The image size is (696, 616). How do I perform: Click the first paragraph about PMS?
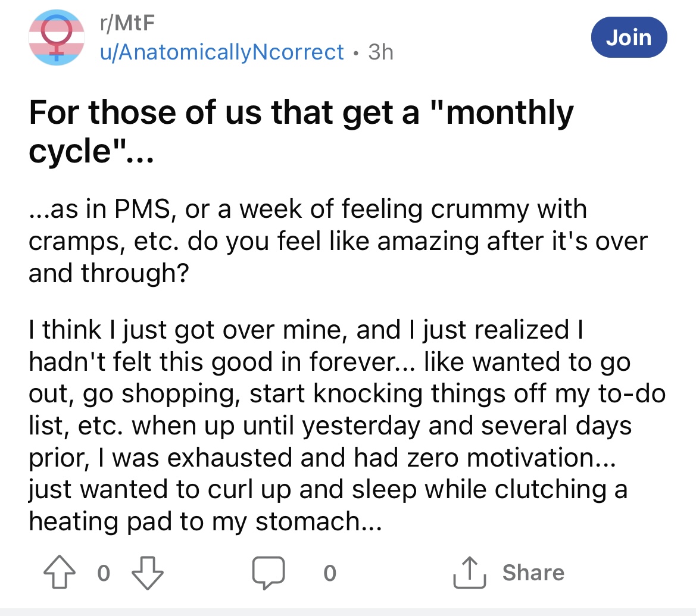click(x=338, y=241)
